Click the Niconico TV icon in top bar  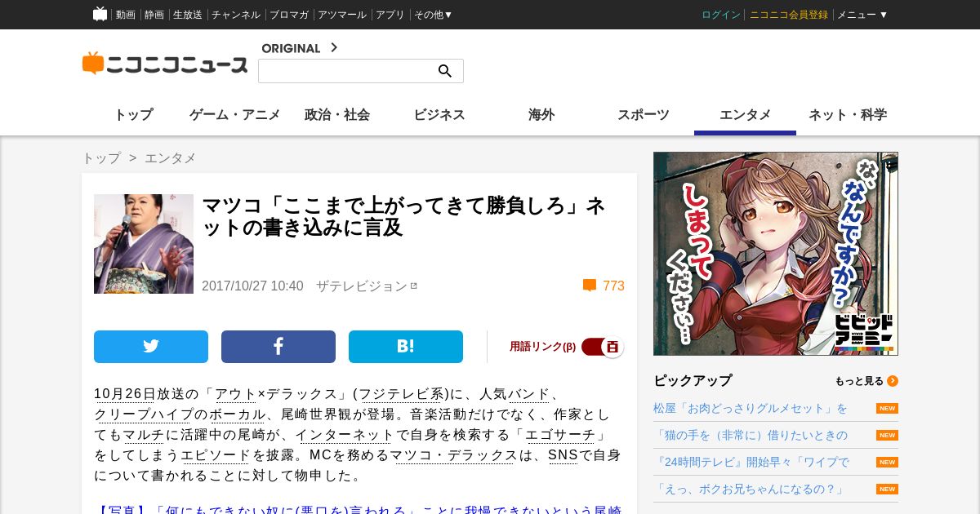[x=100, y=14]
